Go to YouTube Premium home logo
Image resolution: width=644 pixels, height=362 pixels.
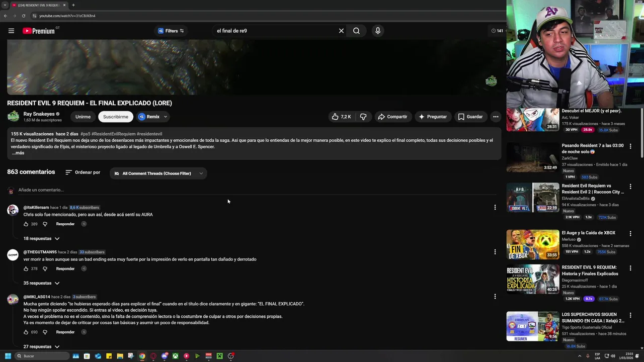(x=39, y=31)
